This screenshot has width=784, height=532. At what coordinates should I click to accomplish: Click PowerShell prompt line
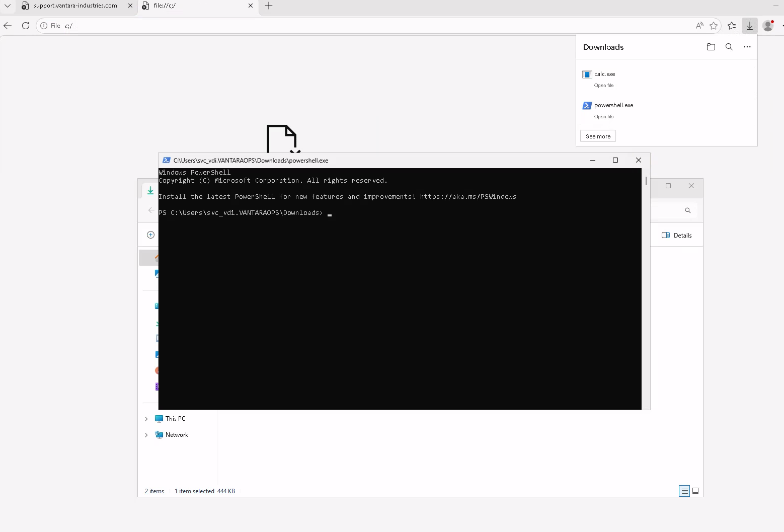point(245,213)
